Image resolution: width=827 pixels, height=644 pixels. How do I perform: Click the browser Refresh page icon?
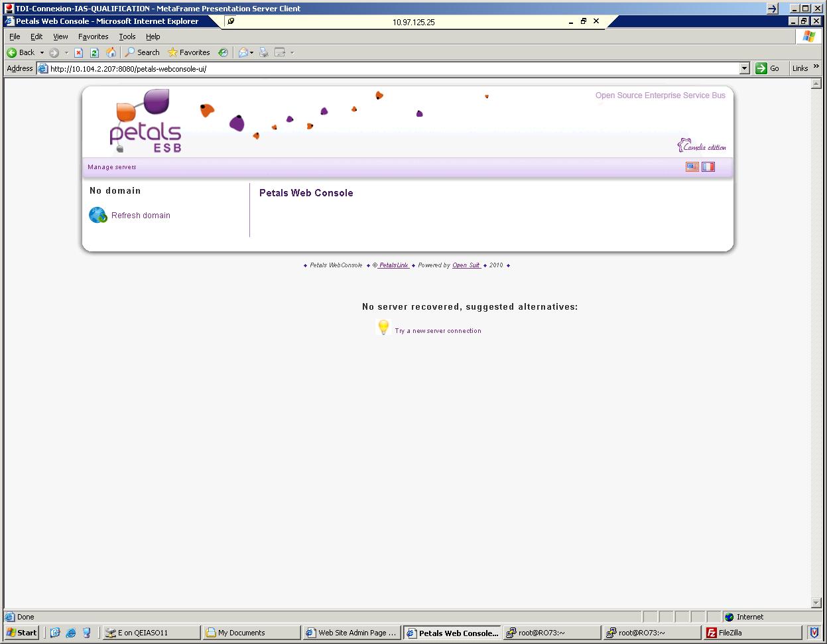94,52
